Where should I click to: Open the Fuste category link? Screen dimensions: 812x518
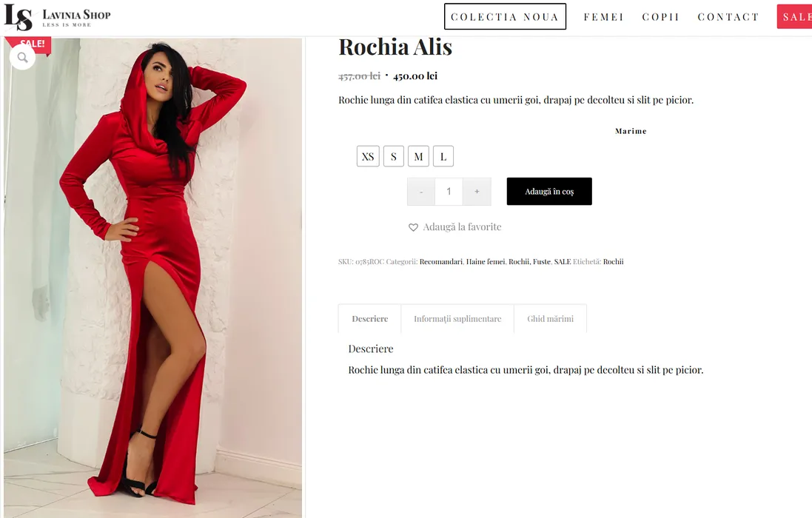[x=542, y=262]
